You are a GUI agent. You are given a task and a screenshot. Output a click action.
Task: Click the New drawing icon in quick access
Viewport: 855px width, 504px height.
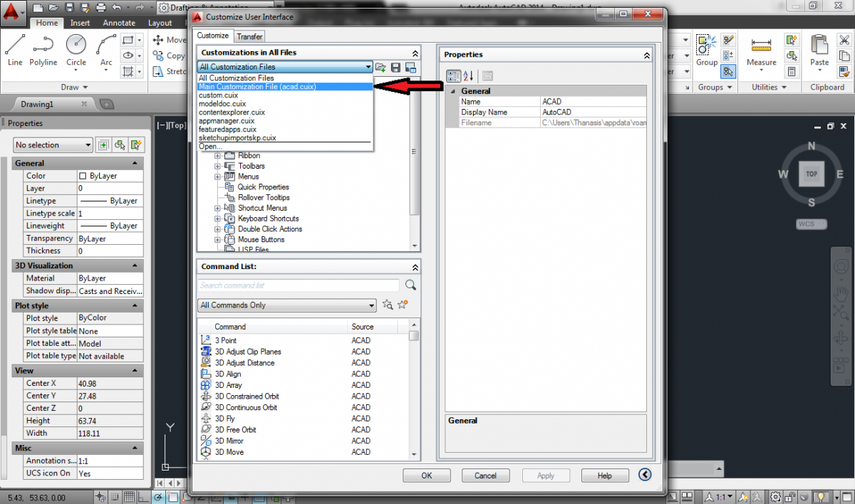pos(38,8)
